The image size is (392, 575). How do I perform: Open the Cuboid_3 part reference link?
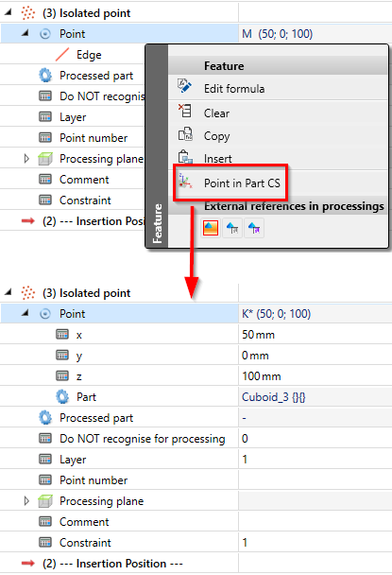pyautogui.click(x=273, y=397)
